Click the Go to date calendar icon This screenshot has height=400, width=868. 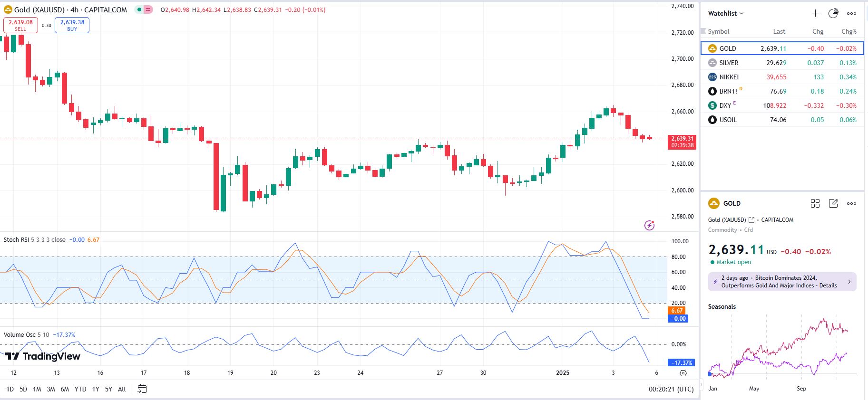click(x=142, y=389)
